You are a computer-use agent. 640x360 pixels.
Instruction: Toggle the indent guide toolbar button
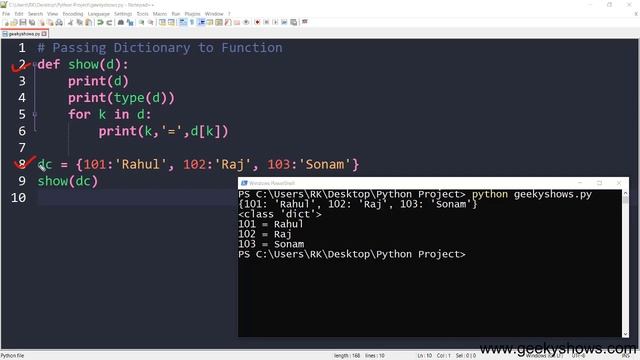coord(201,22)
